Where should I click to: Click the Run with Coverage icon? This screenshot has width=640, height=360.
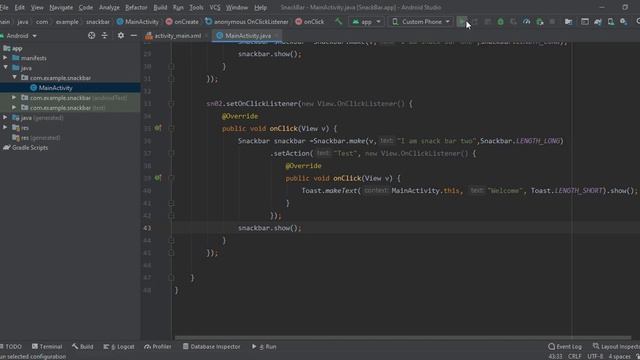(x=513, y=22)
